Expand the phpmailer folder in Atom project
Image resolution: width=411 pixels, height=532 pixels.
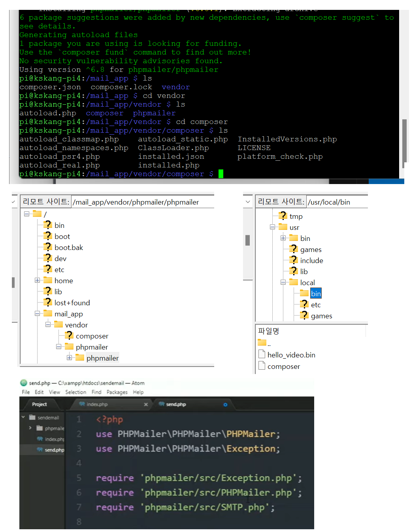tap(30, 428)
